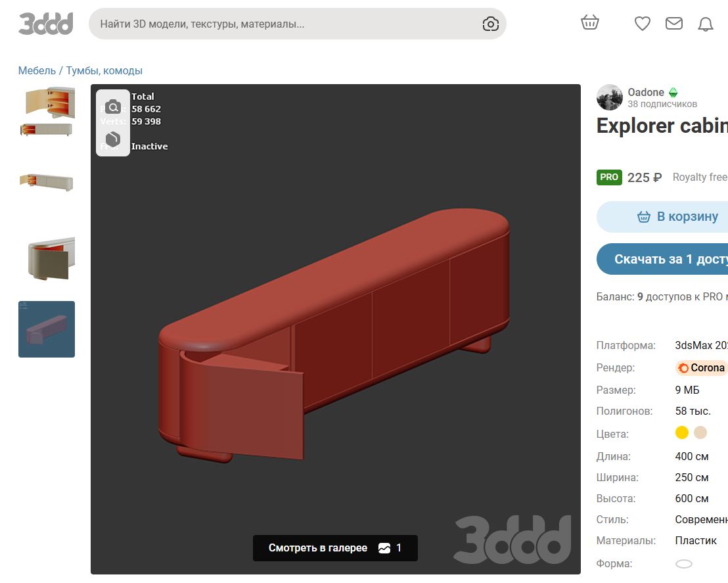
Task: Click the Explorer cabinet title
Action: [x=662, y=126]
